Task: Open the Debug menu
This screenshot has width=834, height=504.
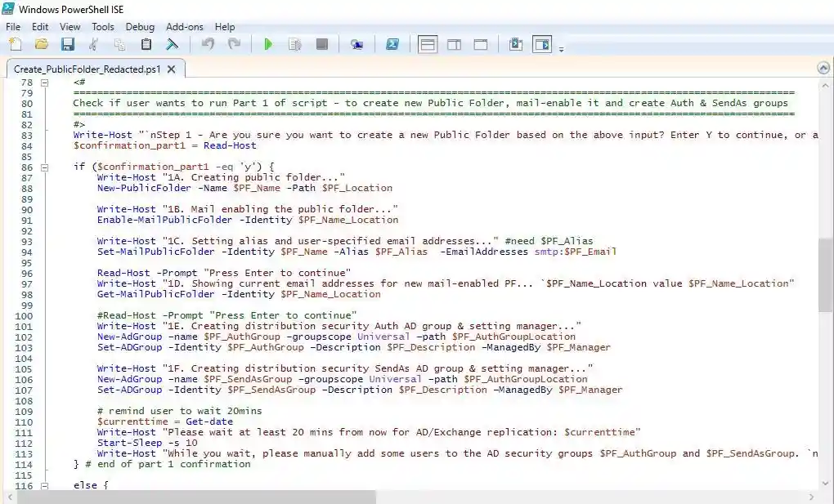Action: click(140, 27)
